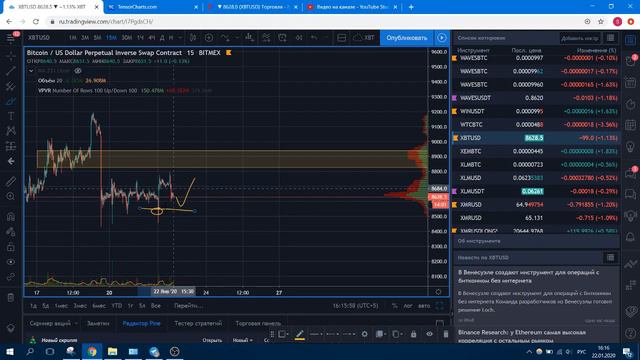Open the TradingView main hamburger menu
Viewport: 640px width, 360px height.
point(11,38)
